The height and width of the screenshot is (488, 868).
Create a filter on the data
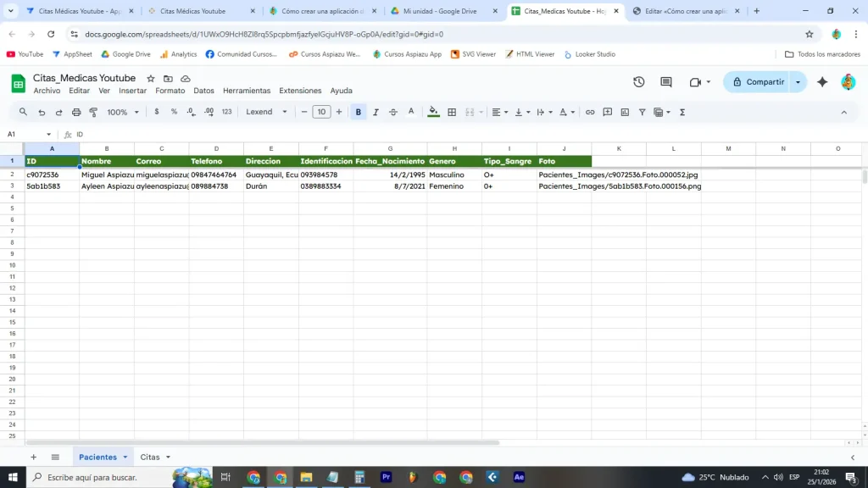pos(643,111)
